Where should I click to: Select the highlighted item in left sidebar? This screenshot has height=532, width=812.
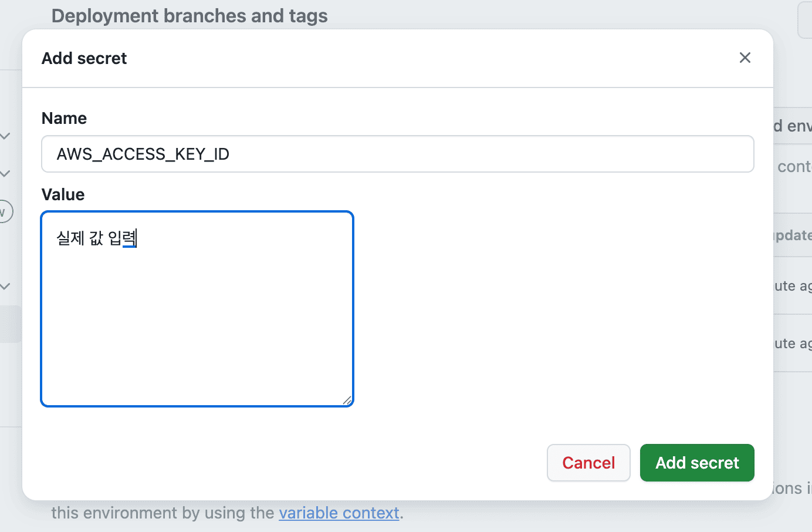tap(10, 324)
